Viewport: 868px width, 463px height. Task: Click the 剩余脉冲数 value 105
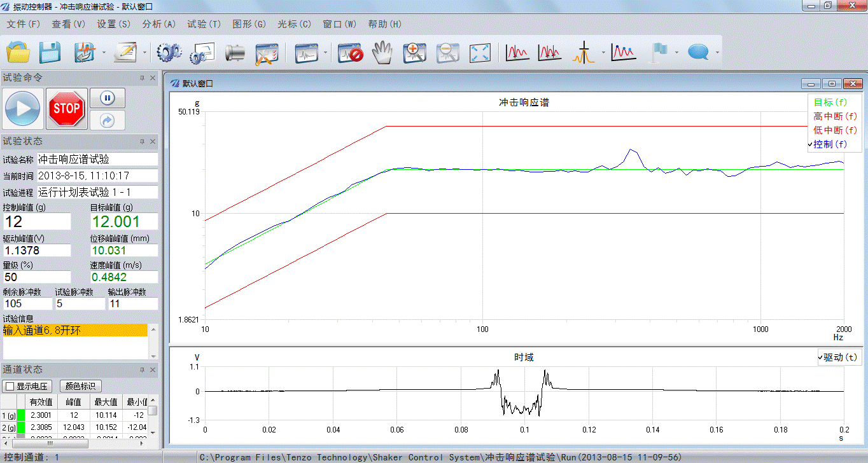tap(27, 303)
